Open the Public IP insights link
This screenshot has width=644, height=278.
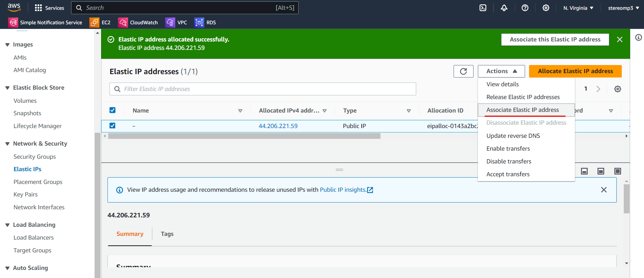click(x=346, y=190)
